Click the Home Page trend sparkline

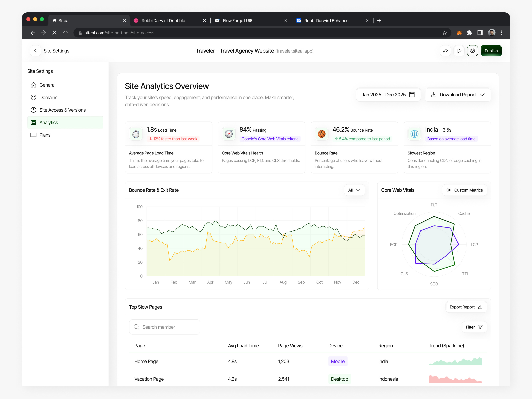tap(455, 361)
